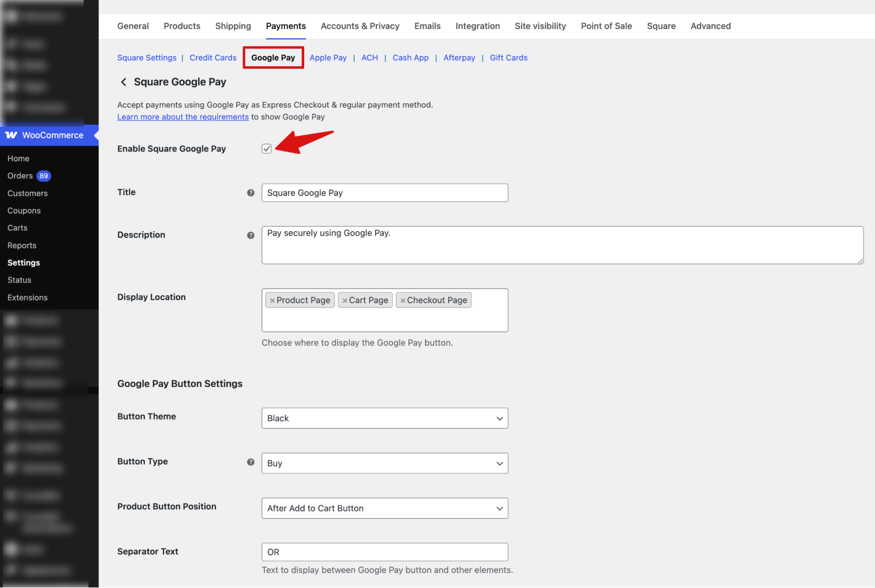
Task: Remove the Cart Page tag
Action: pyautogui.click(x=345, y=301)
